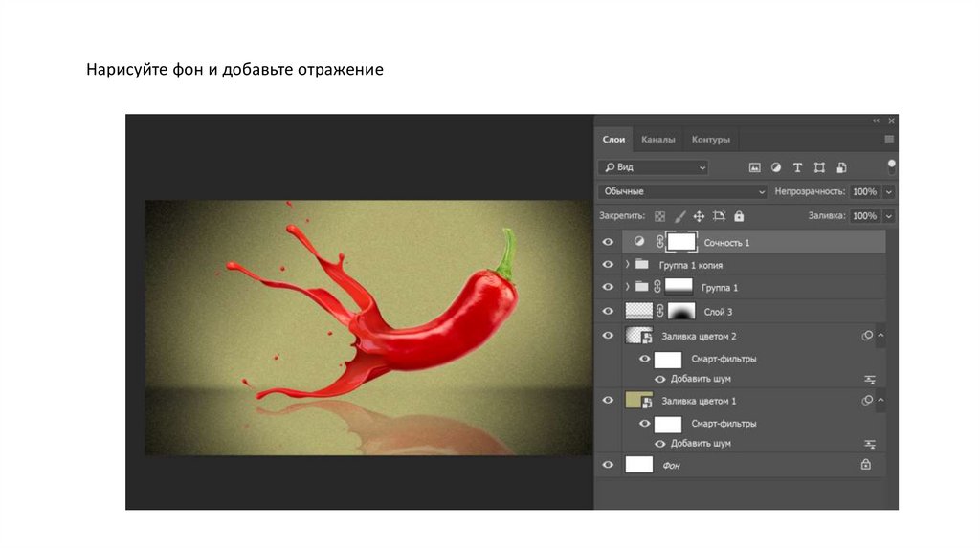Lock transparent pixels icon
980x549 pixels.
(660, 216)
